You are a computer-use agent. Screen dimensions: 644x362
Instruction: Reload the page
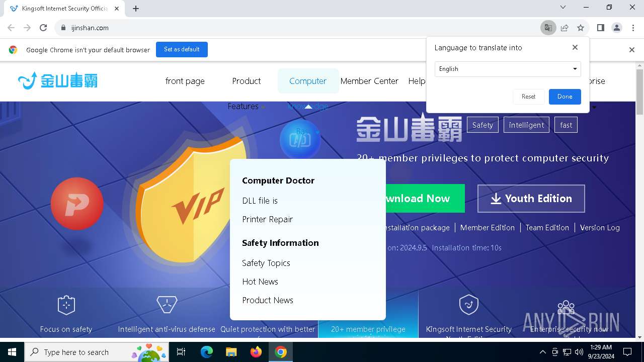pyautogui.click(x=43, y=28)
